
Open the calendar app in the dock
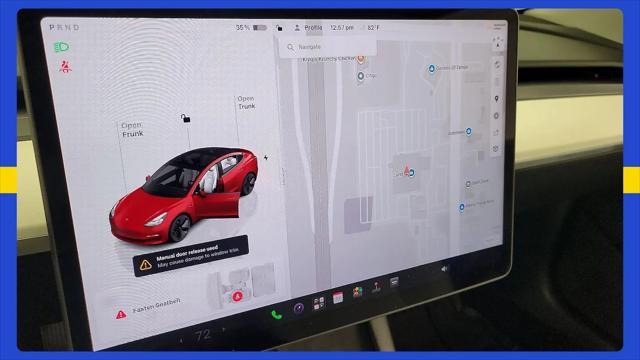(x=338, y=298)
